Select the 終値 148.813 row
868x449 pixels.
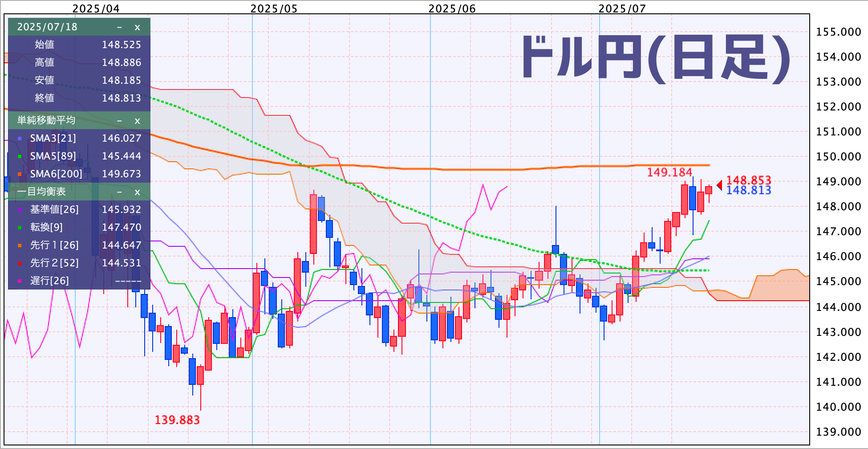(x=79, y=98)
